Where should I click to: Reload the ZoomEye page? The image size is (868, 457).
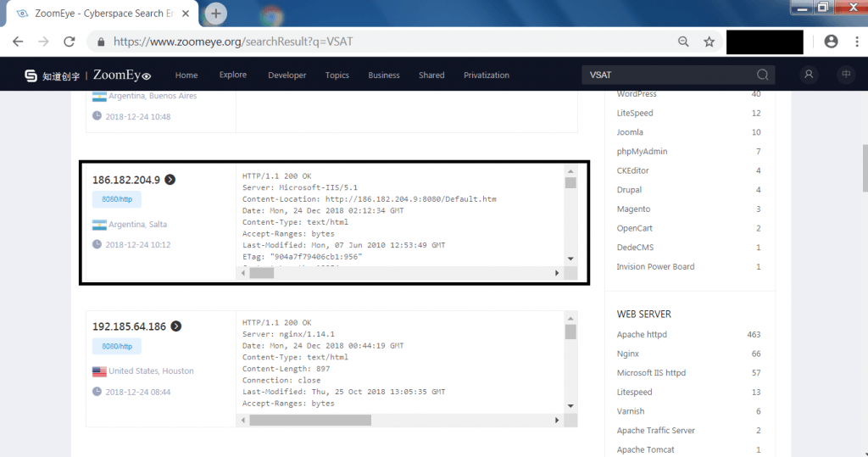[x=70, y=42]
